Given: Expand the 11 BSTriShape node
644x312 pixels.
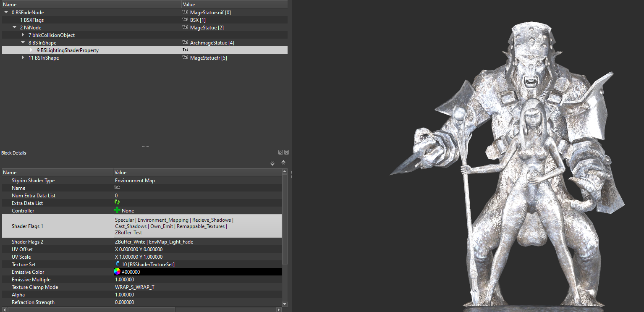Looking at the screenshot, I should (23, 58).
